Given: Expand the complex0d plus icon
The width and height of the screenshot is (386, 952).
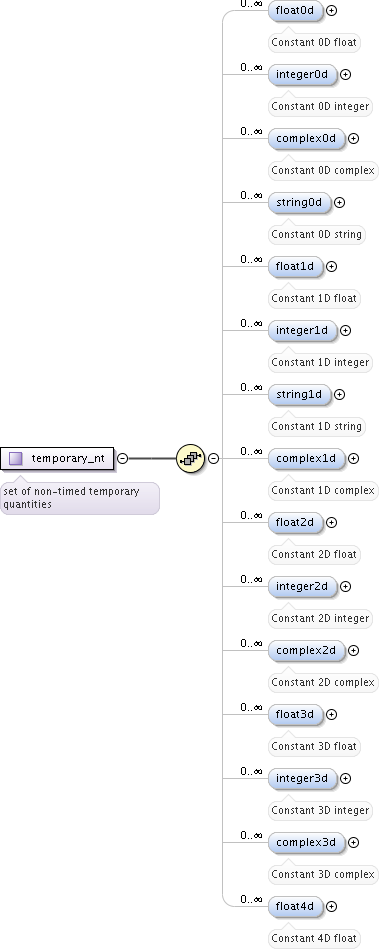Looking at the screenshot, I should (353, 138).
